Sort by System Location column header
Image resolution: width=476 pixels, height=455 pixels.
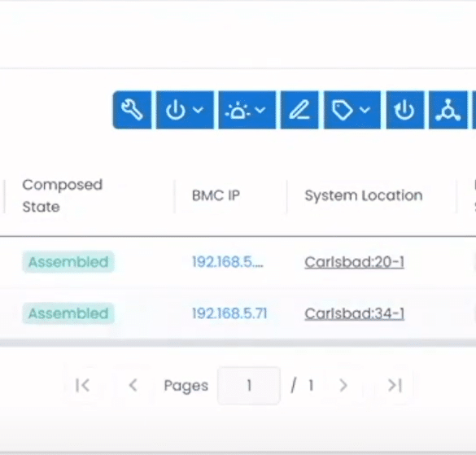(364, 195)
